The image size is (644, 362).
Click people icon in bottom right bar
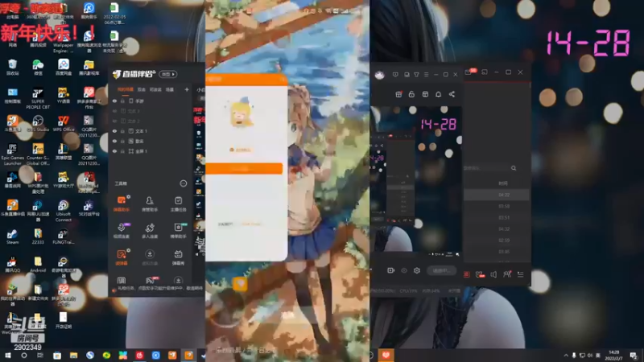pos(507,274)
